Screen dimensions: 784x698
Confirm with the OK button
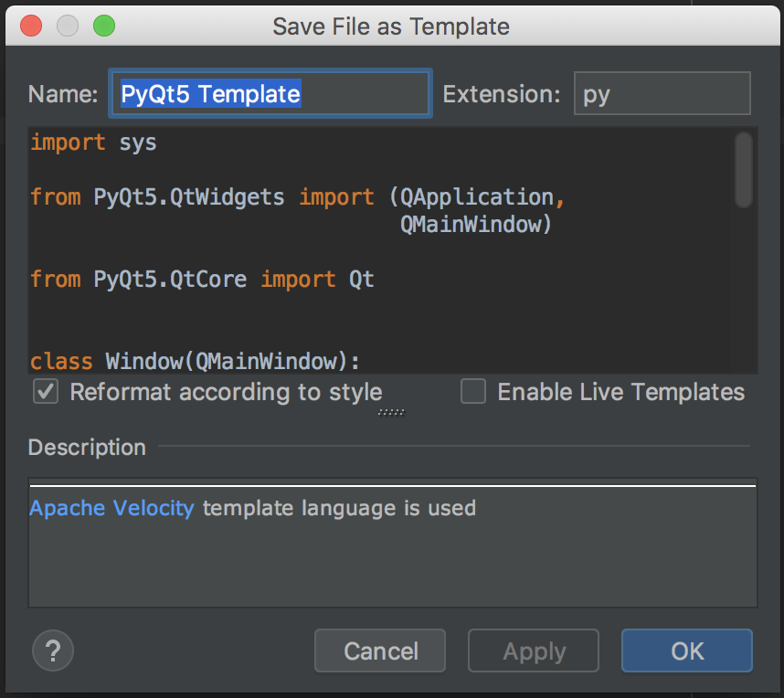click(x=687, y=650)
